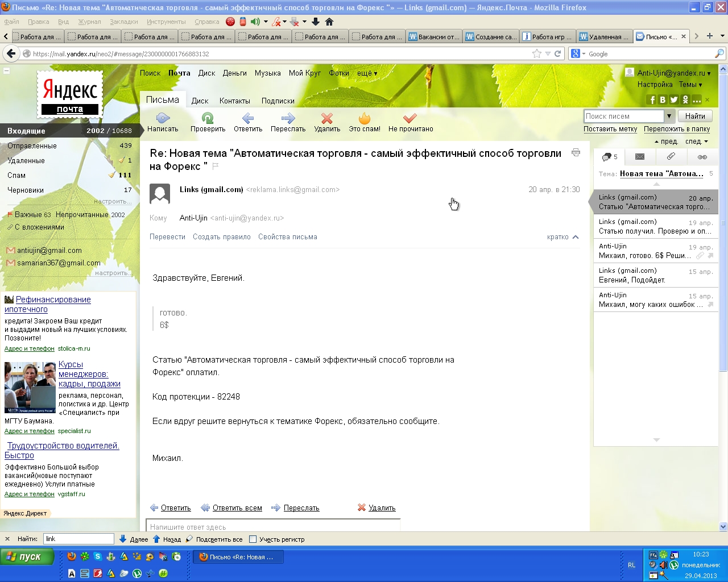Click the Поиск писем search field
Viewport: 728px width, 582px height.
pos(624,116)
